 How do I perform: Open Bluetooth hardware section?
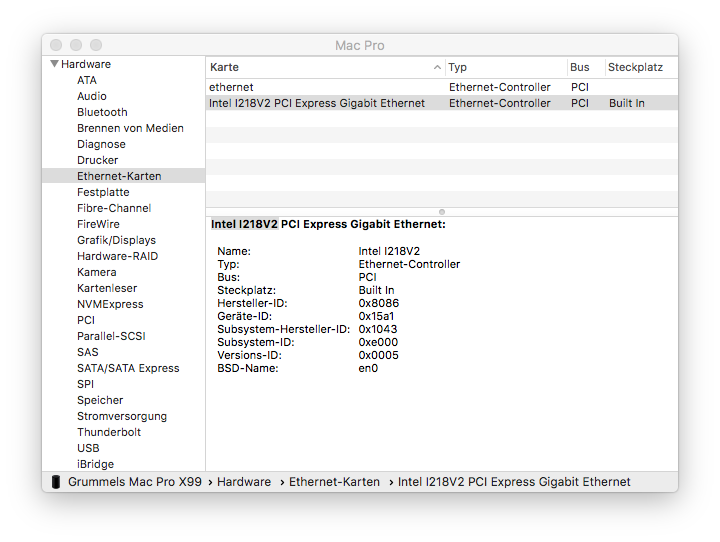click(x=102, y=112)
